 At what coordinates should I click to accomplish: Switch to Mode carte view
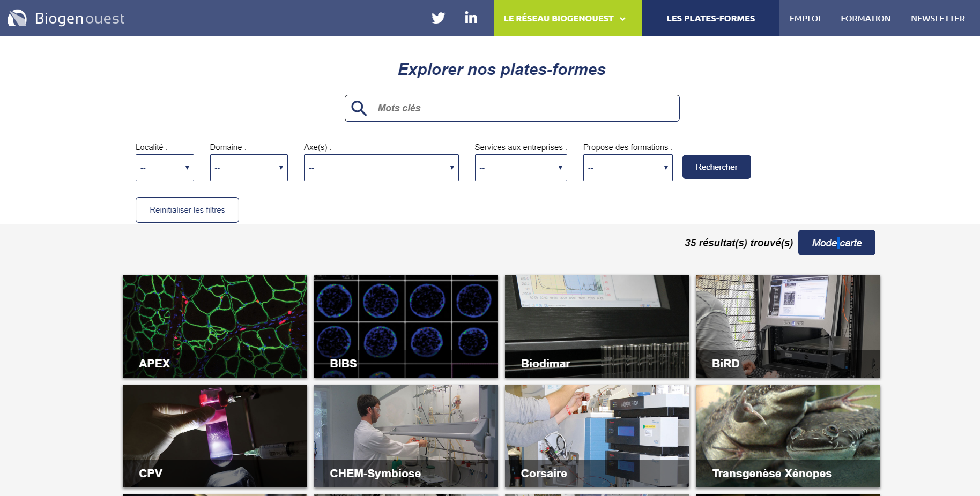tap(836, 243)
